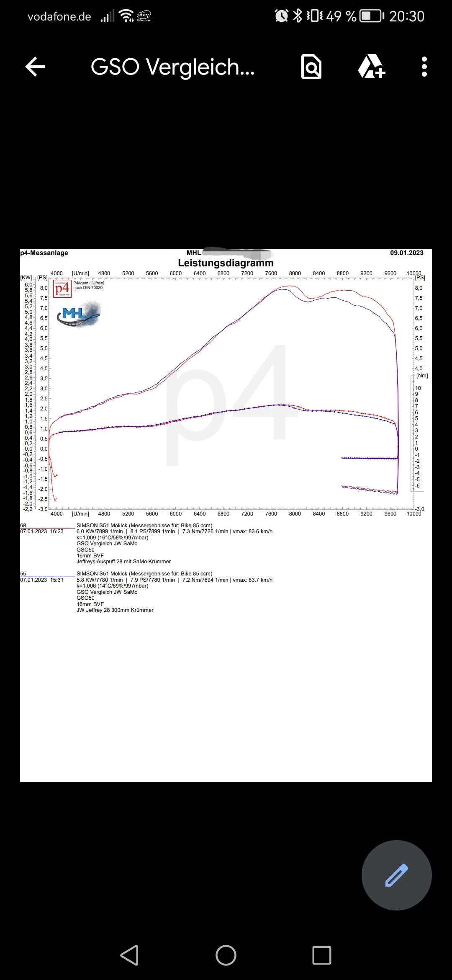This screenshot has width=452, height=980.
Task: Tap the red p4 logo in chart
Action: click(62, 289)
